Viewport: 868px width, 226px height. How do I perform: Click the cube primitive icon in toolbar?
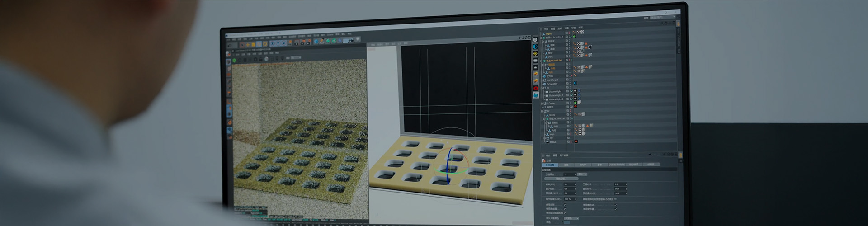(x=316, y=42)
